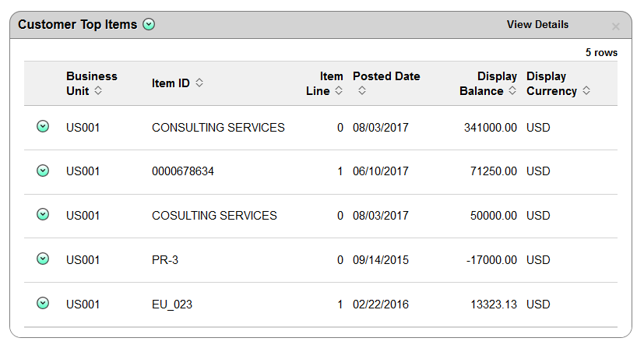Image resolution: width=644 pixels, height=345 pixels.
Task: Click the -17000.00 balance value
Action: [491, 260]
